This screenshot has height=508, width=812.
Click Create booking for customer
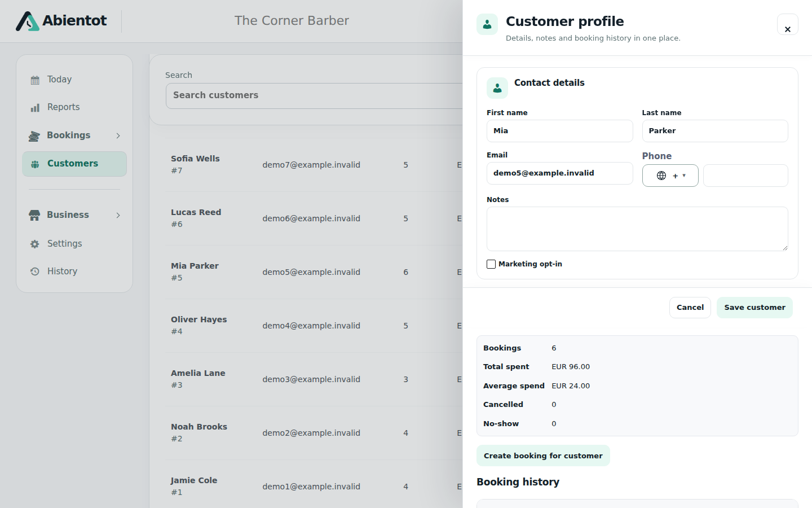(x=543, y=456)
